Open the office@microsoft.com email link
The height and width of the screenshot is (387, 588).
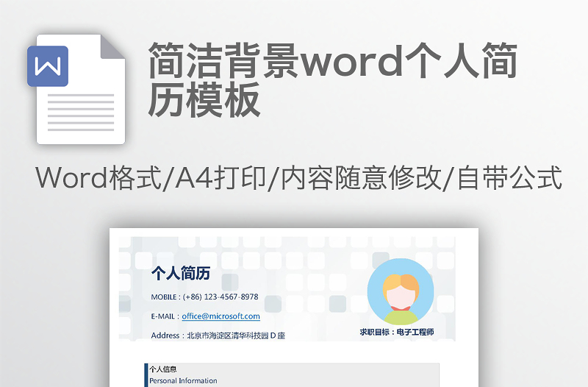coord(220,316)
